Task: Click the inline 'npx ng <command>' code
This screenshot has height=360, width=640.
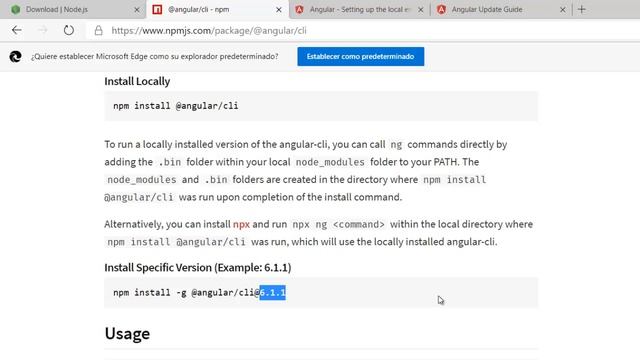Action: pos(338,224)
